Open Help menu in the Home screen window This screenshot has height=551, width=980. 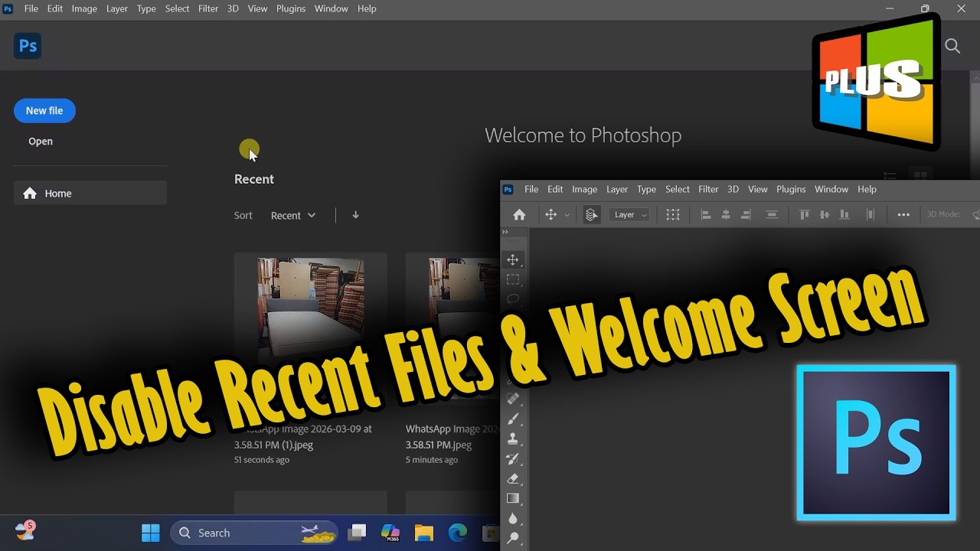click(367, 8)
